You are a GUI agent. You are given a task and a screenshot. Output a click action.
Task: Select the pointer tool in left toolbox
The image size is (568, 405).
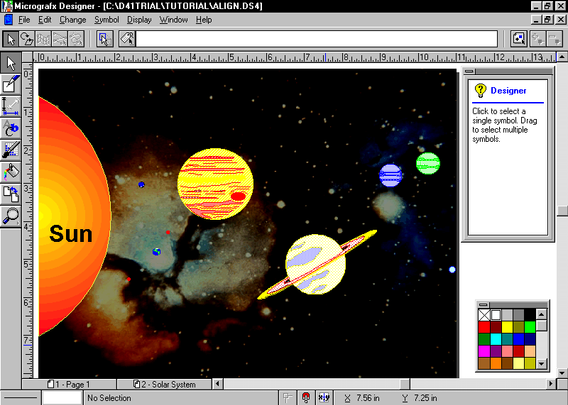11,63
